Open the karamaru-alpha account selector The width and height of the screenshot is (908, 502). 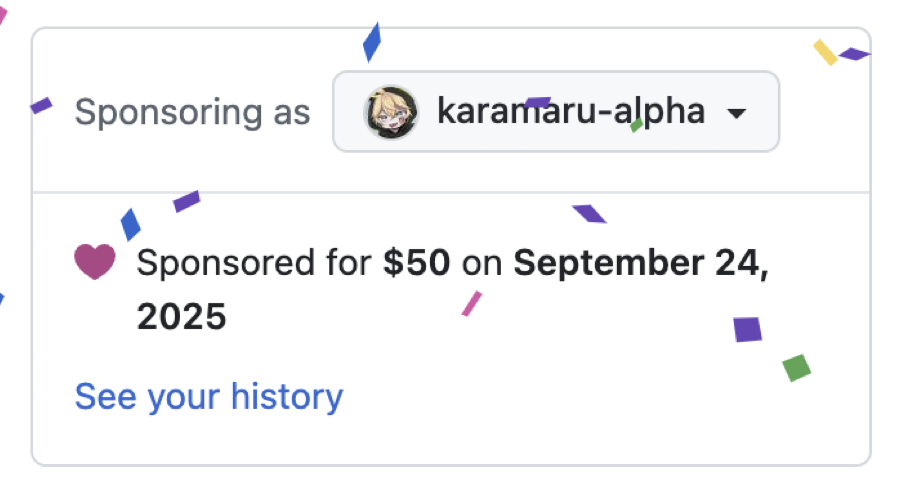click(x=555, y=112)
